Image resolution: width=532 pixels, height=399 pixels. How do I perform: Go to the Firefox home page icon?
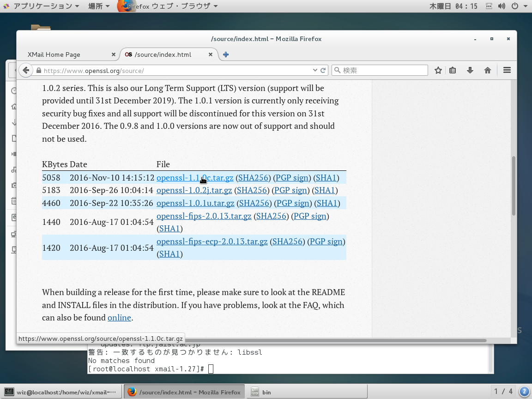(488, 70)
